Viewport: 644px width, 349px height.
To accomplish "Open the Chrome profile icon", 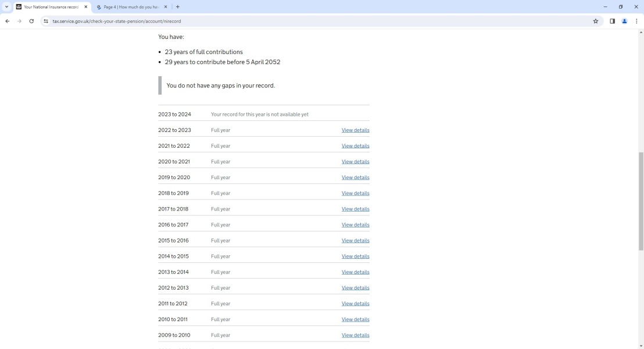I will pos(625,21).
